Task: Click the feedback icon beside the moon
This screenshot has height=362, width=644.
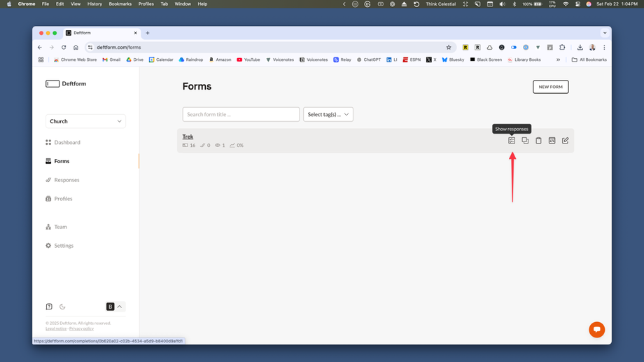Action: tap(49, 307)
